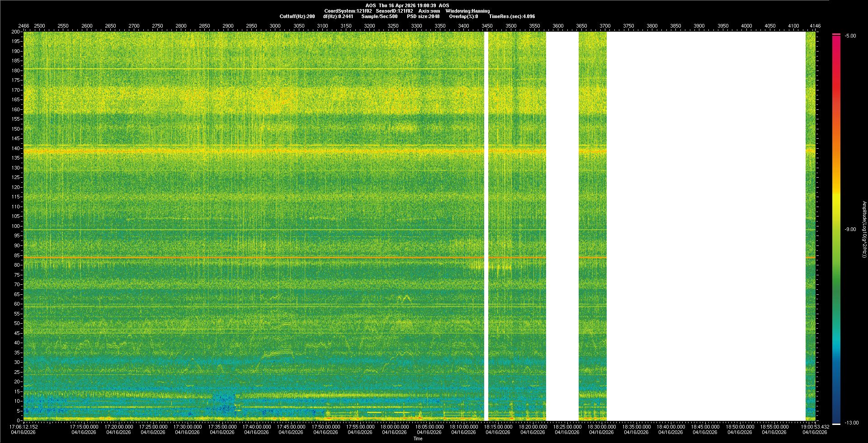Image resolution: width=868 pixels, height=443 pixels.
Task: Click the white bottom marker of the colorbar
Action: point(836,424)
